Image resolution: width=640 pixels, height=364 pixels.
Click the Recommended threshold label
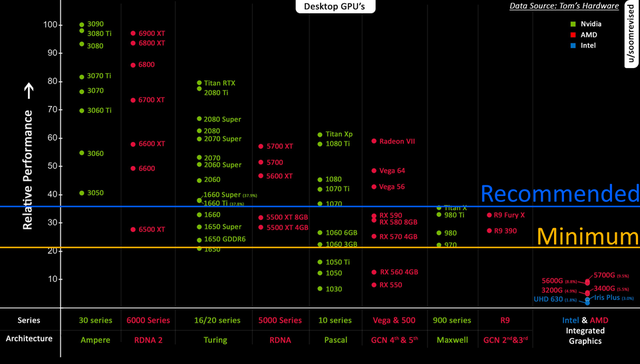coord(560,193)
